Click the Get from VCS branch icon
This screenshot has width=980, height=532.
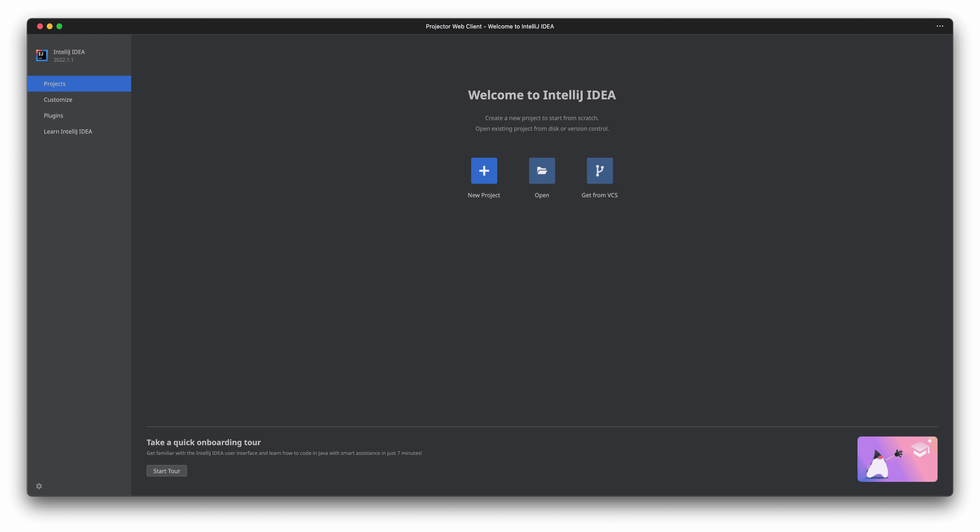[599, 171]
